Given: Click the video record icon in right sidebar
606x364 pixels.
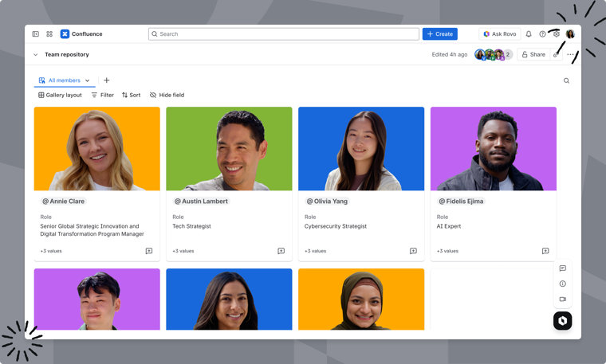Looking at the screenshot, I should (562, 299).
